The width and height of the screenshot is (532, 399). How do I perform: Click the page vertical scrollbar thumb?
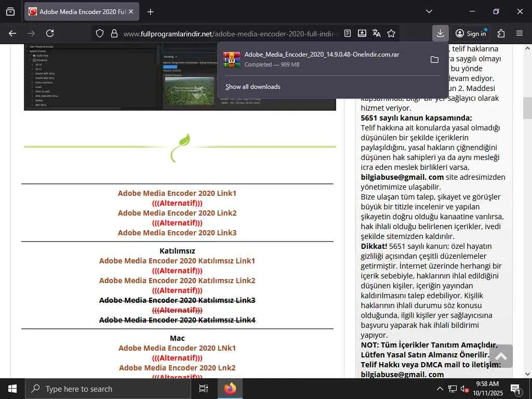527,108
